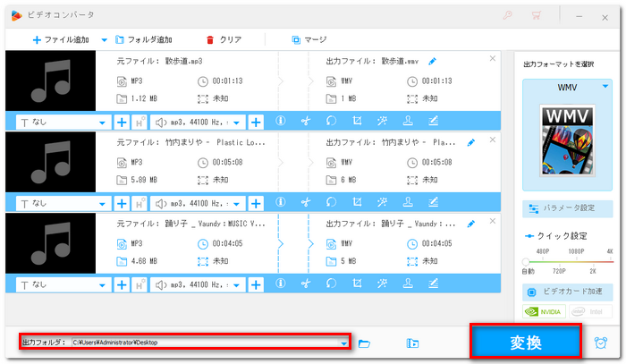
Task: Rotate tool icon for 散歩道.mp3 row
Action: [332, 121]
